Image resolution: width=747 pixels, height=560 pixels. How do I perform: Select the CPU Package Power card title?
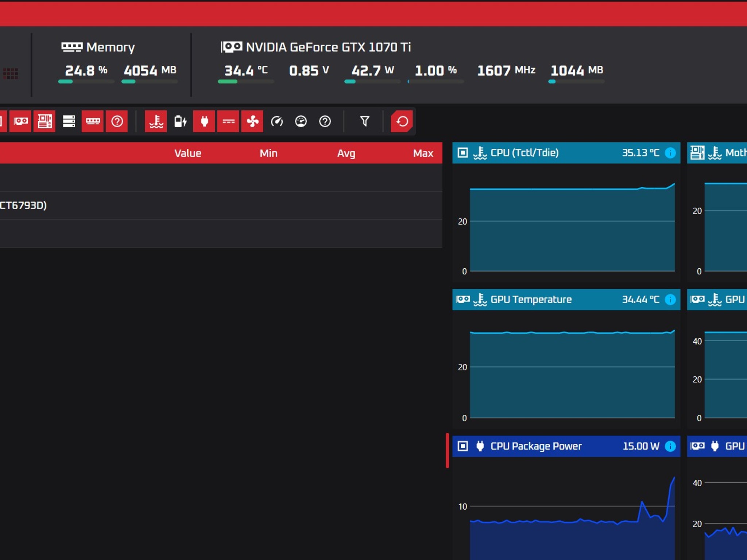[x=536, y=446]
